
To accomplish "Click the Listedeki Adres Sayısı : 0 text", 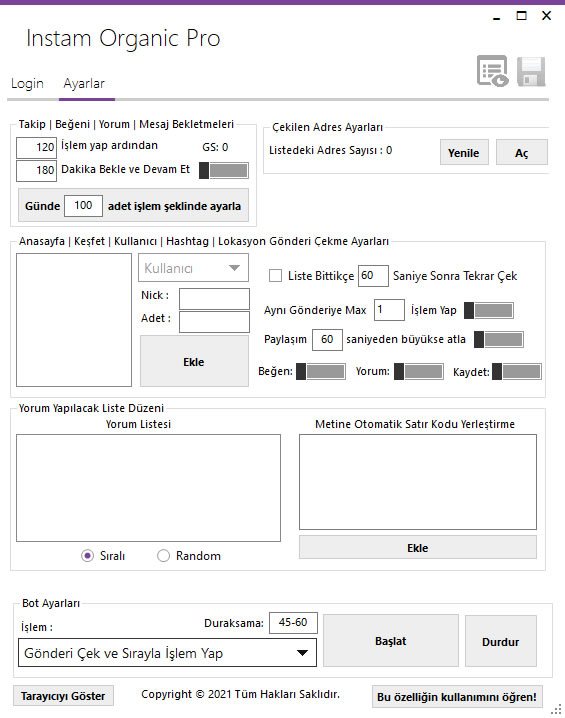I will [330, 150].
